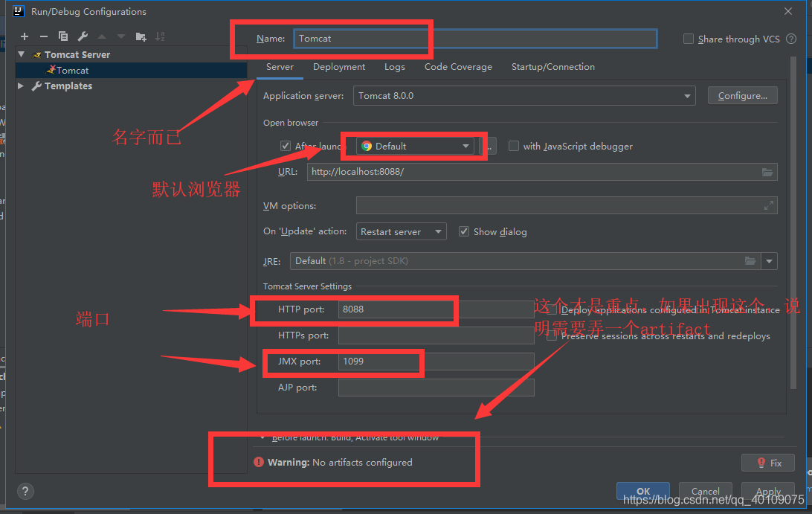Expand the Templates tree node
812x514 pixels.
(21, 86)
